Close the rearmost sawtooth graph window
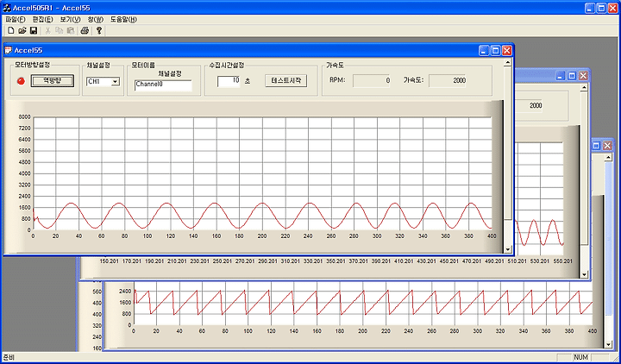The image size is (621, 364). [x=607, y=146]
